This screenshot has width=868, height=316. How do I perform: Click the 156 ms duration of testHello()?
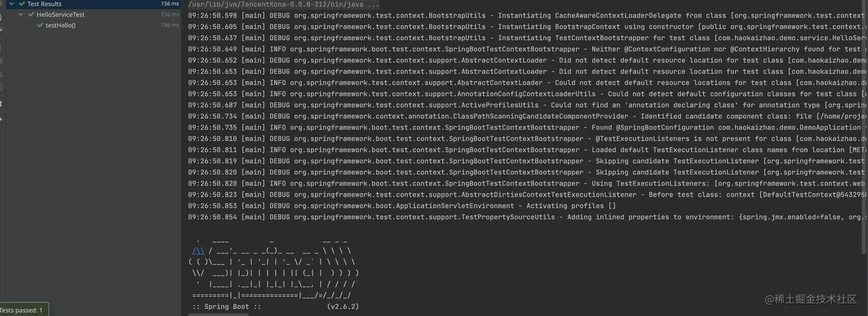(x=169, y=25)
